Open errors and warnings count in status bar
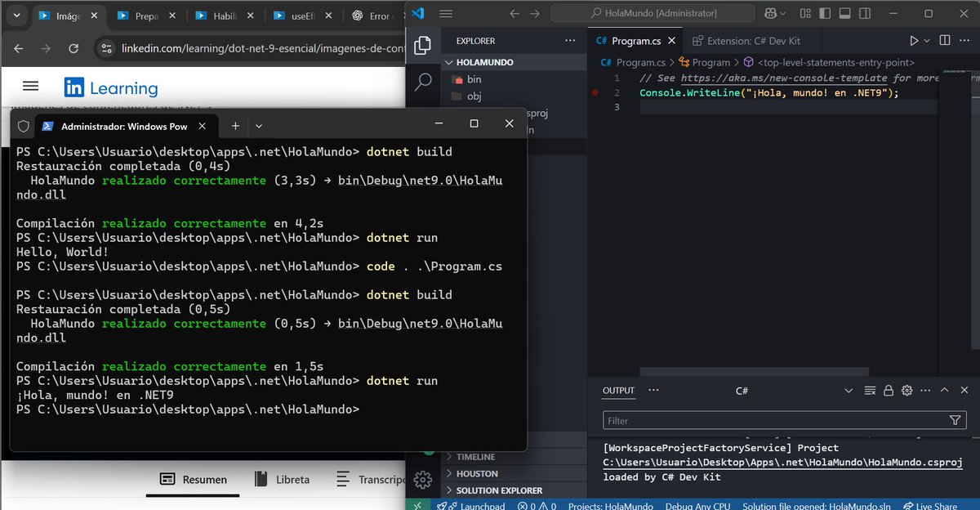Screen dimensions: 980x510 (x=537, y=506)
